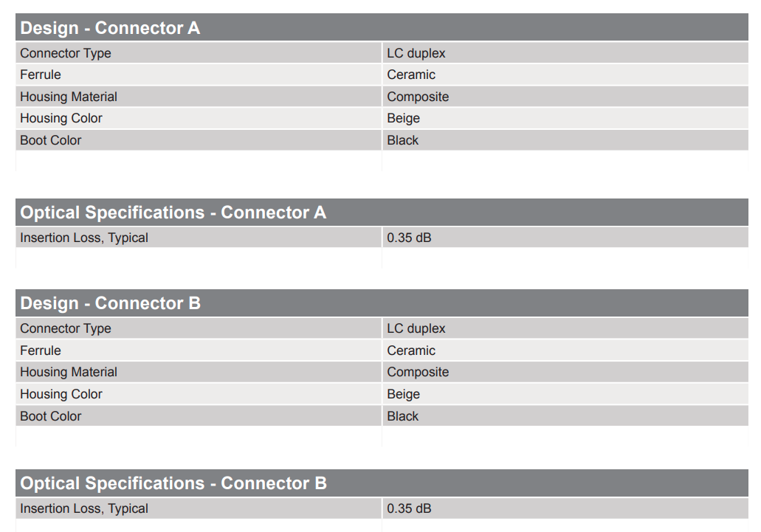Click the LC duplex value for Connector B
Screen dimensions: 761x532
click(416, 328)
